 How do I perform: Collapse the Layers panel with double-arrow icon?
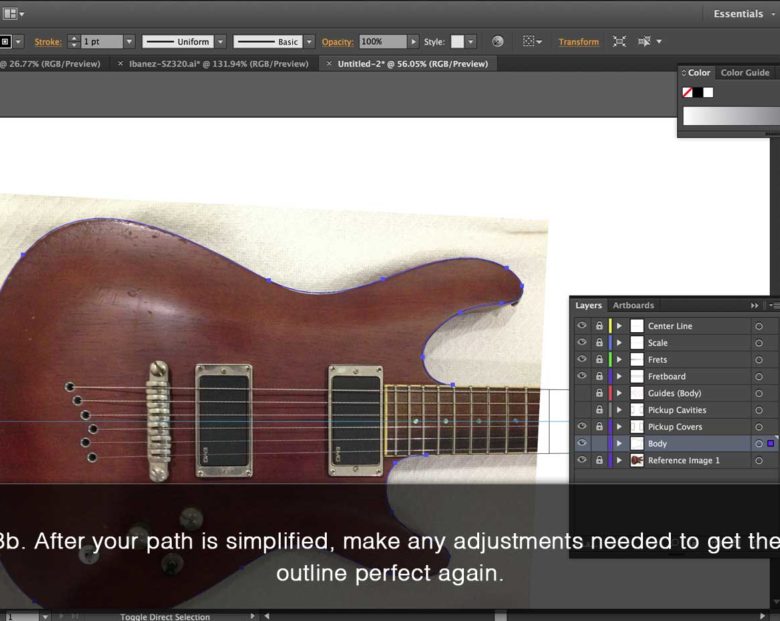pos(754,306)
